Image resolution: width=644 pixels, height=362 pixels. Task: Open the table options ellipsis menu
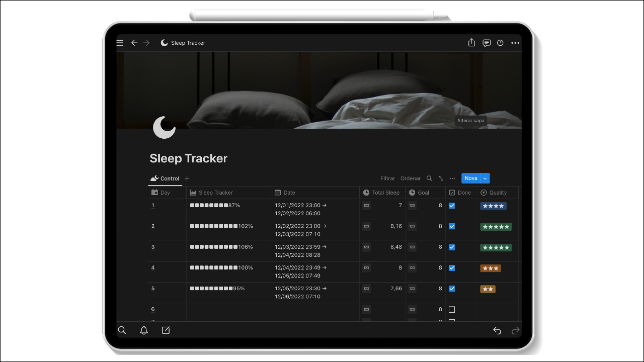(452, 178)
